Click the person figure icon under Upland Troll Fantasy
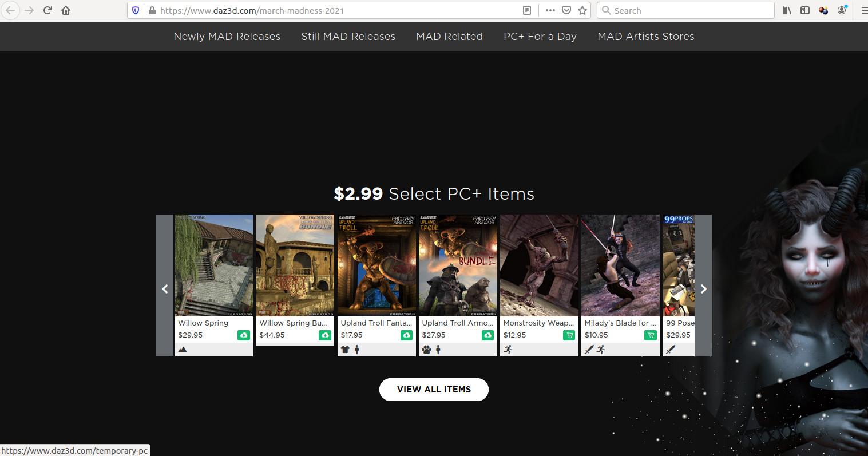The height and width of the screenshot is (456, 868). (x=357, y=350)
